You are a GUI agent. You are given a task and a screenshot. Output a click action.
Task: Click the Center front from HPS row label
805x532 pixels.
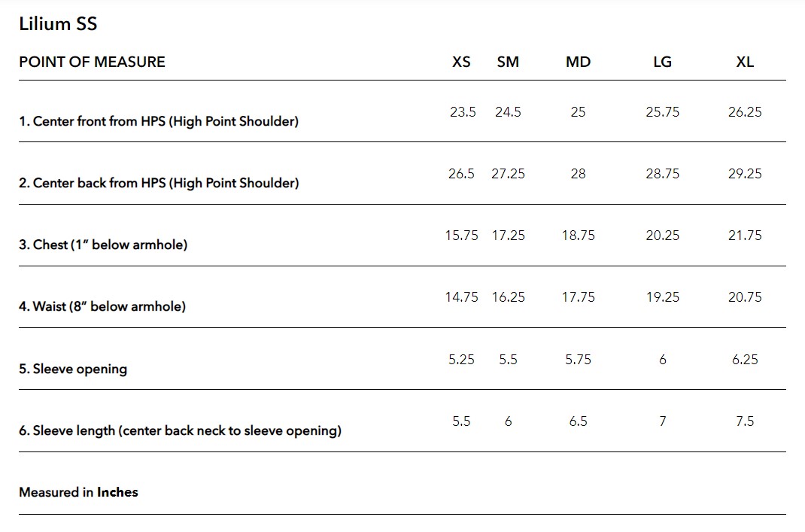pyautogui.click(x=159, y=121)
